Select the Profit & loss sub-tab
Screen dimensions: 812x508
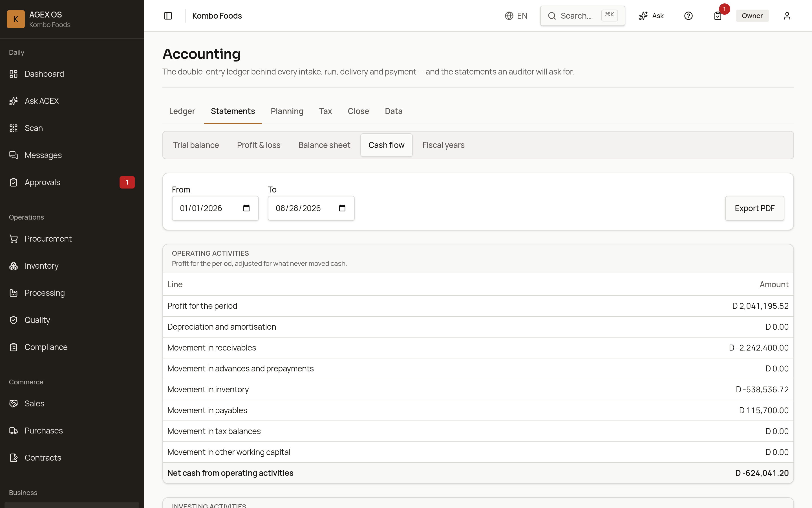[258, 145]
